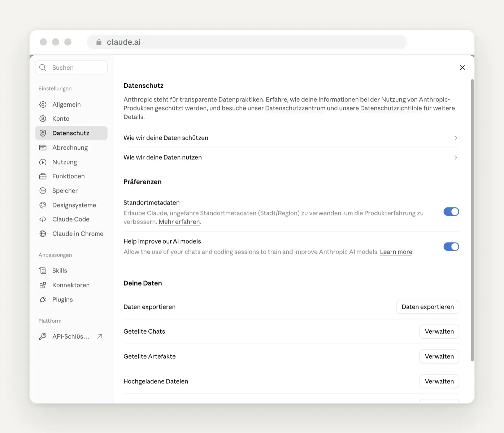504x433 pixels.
Task: Click the Plugins plug icon
Action: [43, 299]
